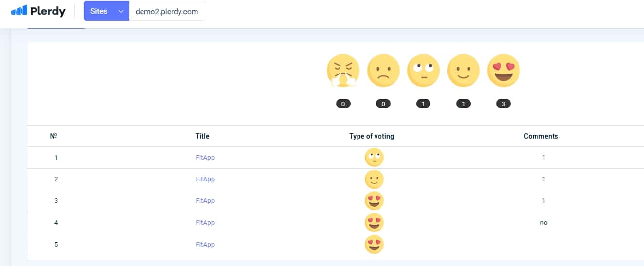Click the Type of voting column header

(x=372, y=136)
